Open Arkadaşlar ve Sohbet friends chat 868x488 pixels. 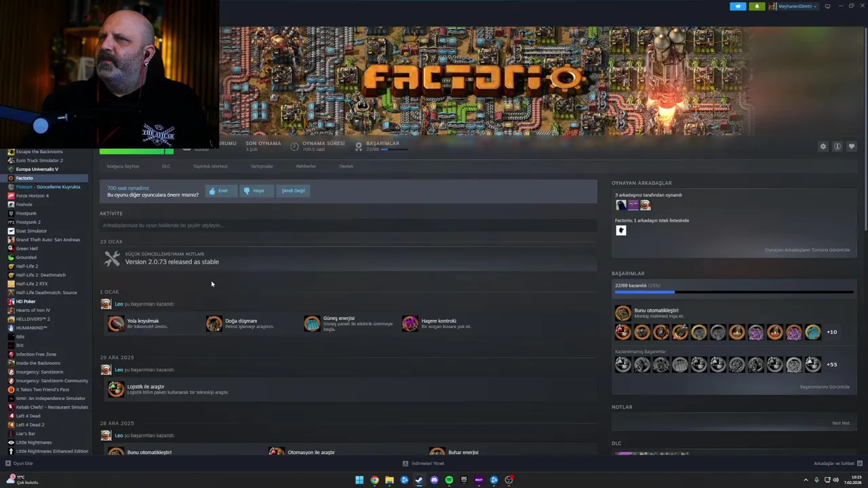837,464
